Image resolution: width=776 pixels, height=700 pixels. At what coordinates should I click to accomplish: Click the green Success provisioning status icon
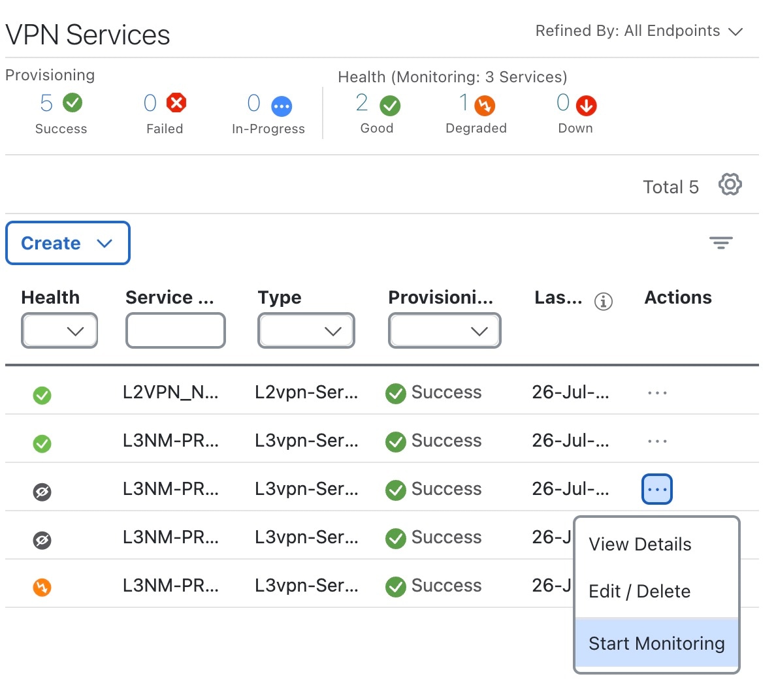click(x=73, y=103)
